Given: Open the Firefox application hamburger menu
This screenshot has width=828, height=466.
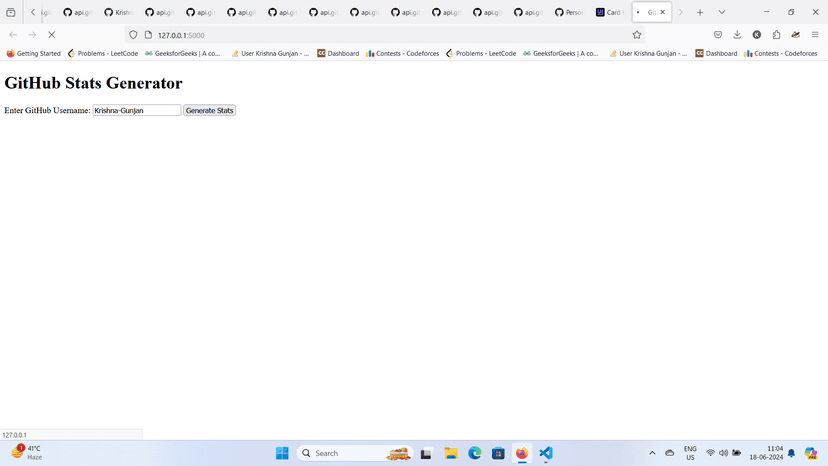Looking at the screenshot, I should point(815,35).
